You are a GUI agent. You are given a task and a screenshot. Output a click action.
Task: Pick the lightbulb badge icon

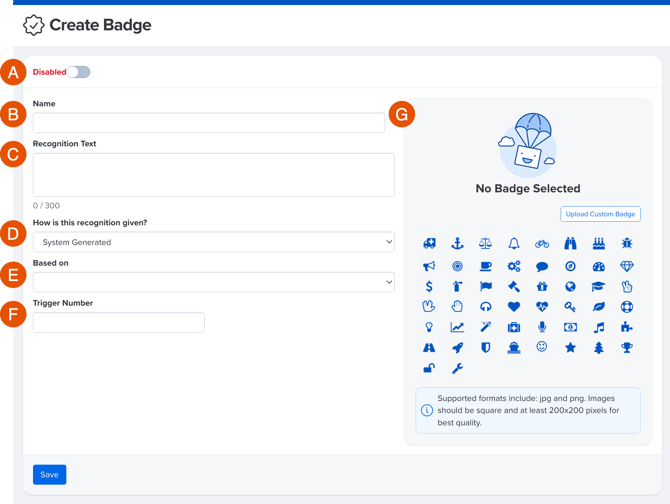(429, 327)
